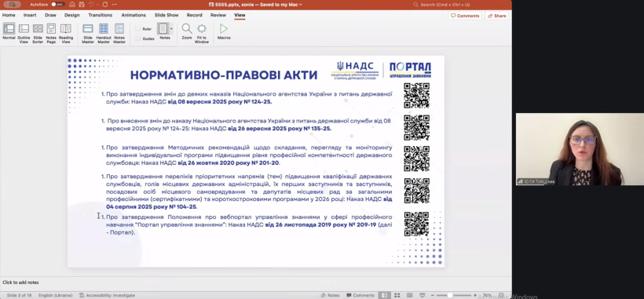Adjust the zoom slider handle
The image size is (644, 299).
tap(450, 295)
